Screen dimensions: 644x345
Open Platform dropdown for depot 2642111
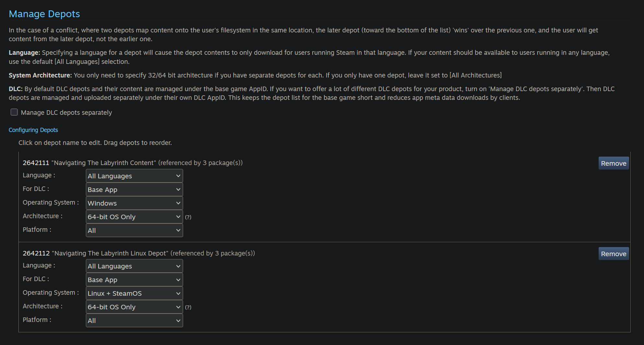pos(134,231)
